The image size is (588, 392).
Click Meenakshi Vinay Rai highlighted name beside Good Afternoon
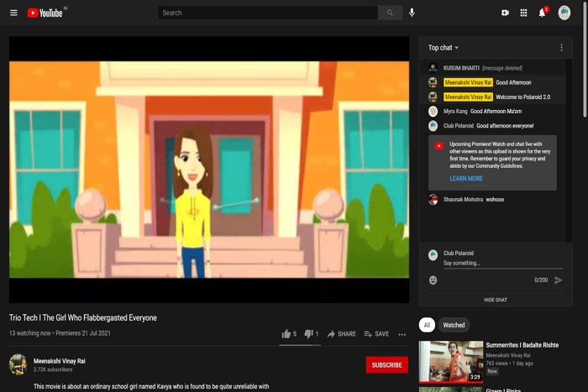468,82
